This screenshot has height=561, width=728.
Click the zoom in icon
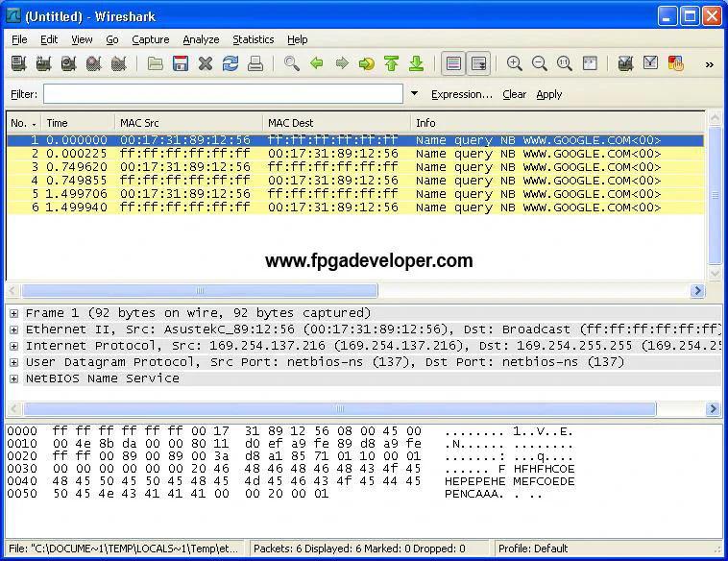pos(515,64)
